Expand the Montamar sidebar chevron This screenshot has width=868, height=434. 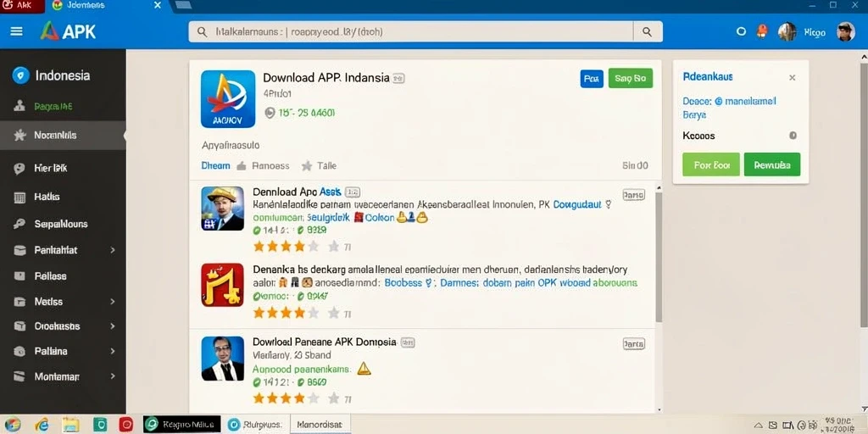click(113, 376)
